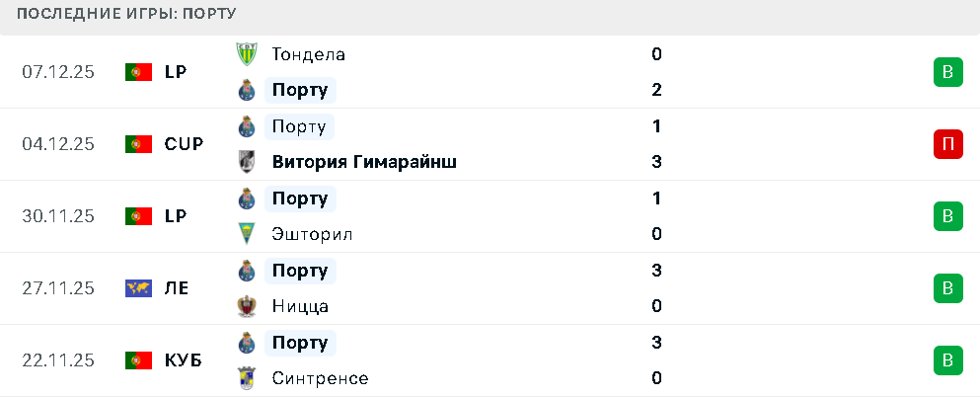Open the Витория Гимарайнш team link
This screenshot has width=980, height=398.
[364, 162]
